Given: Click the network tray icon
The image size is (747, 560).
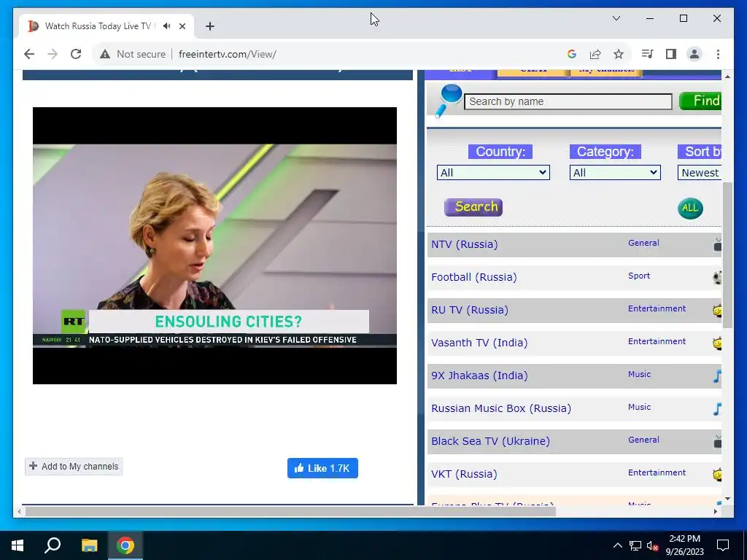Looking at the screenshot, I should click(635, 545).
